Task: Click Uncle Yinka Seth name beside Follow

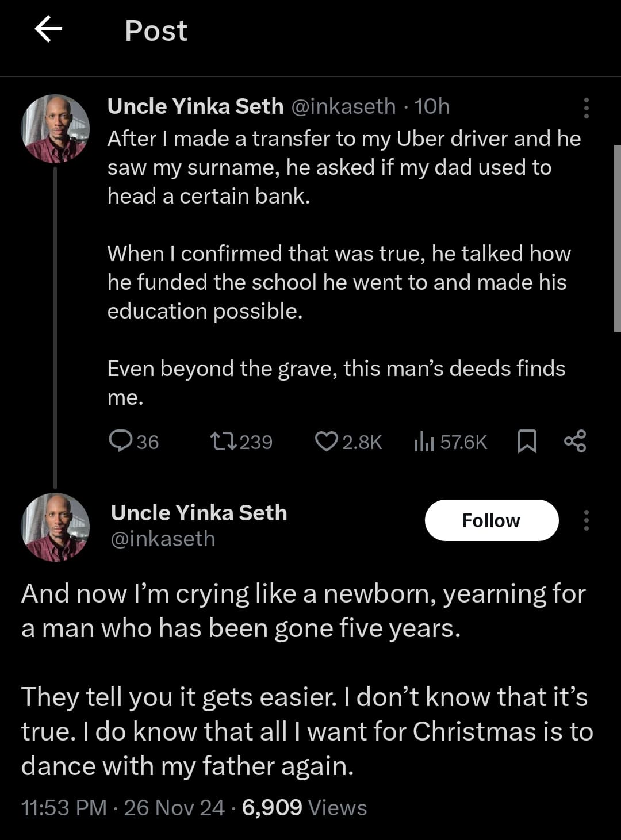Action: (x=199, y=512)
